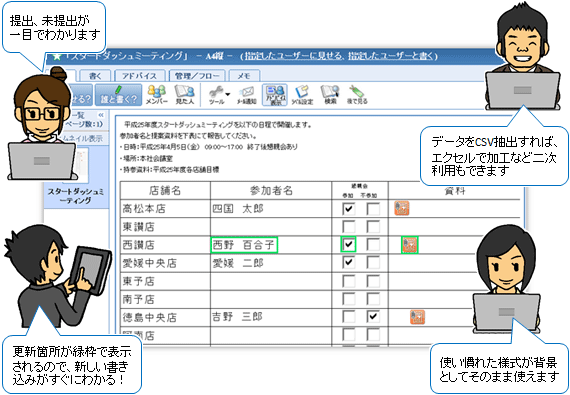Click the 徳島中央店 store name cell
This screenshot has height=395, width=570.
[x=165, y=317]
